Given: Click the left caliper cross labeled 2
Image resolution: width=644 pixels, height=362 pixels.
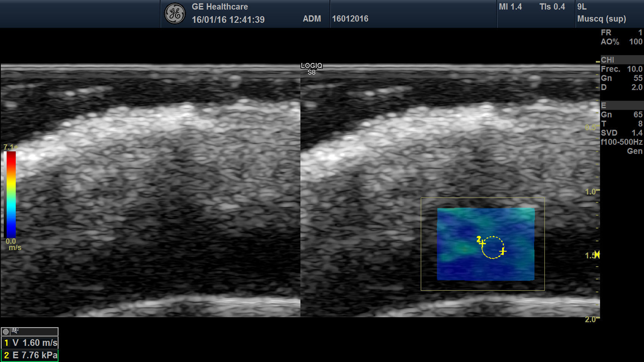Looking at the screenshot, I should (482, 243).
